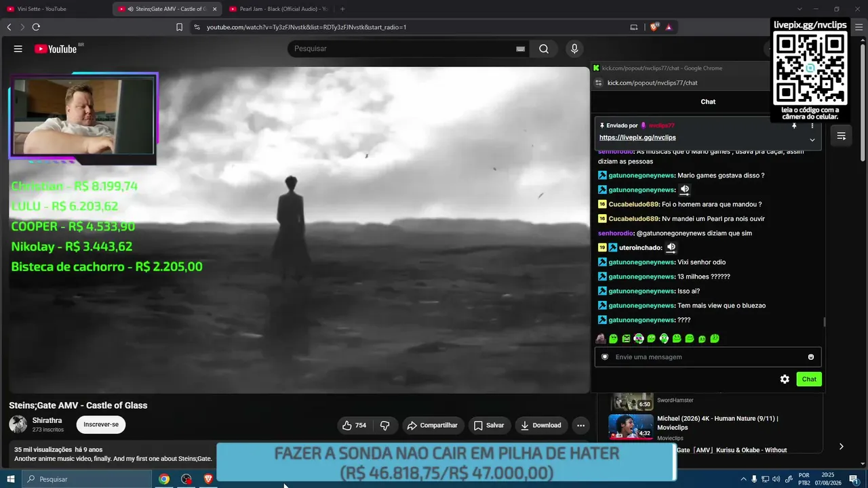Viewport: 868px width, 488px height.
Task: Open the SwordHamster video thumbnail with 6:50 duration
Action: pyautogui.click(x=632, y=401)
